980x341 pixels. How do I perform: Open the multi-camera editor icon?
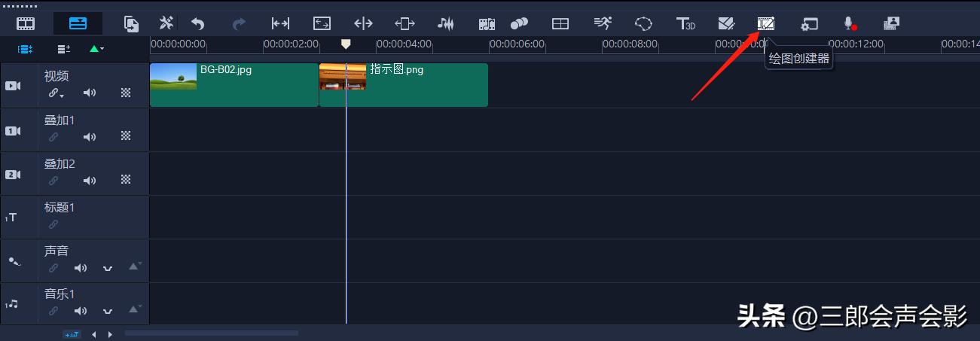[x=891, y=24]
